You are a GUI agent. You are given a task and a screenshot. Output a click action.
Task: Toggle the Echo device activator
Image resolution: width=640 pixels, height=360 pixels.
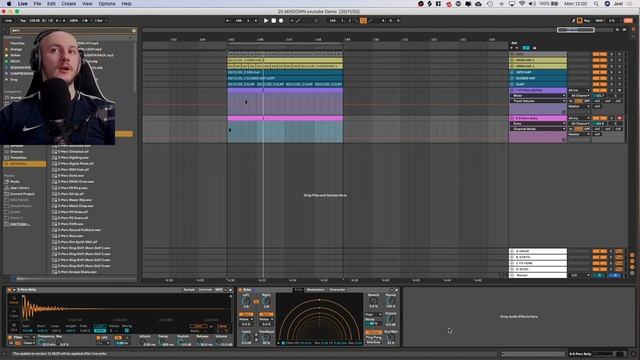pyautogui.click(x=240, y=290)
